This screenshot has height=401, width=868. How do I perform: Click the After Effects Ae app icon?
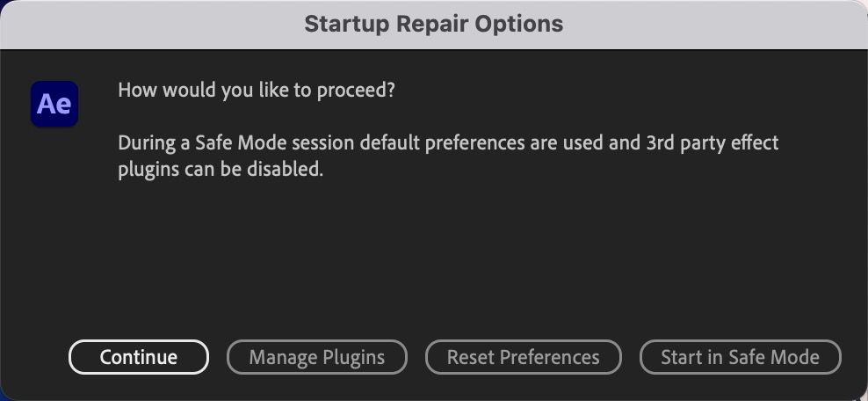54,104
